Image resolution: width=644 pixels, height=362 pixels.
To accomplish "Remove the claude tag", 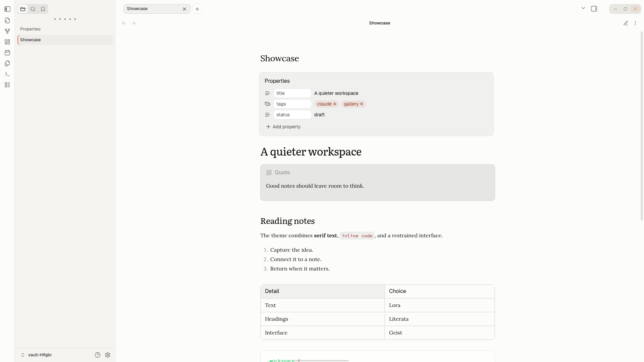I will click(x=335, y=104).
